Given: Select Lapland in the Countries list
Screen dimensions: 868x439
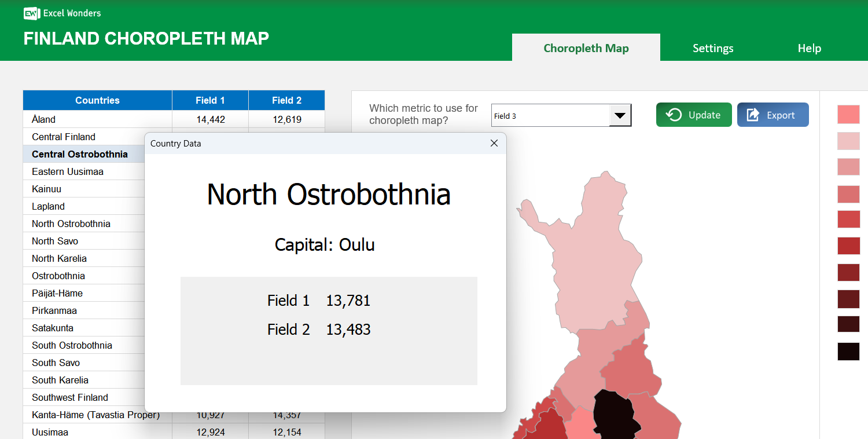Looking at the screenshot, I should [x=47, y=206].
